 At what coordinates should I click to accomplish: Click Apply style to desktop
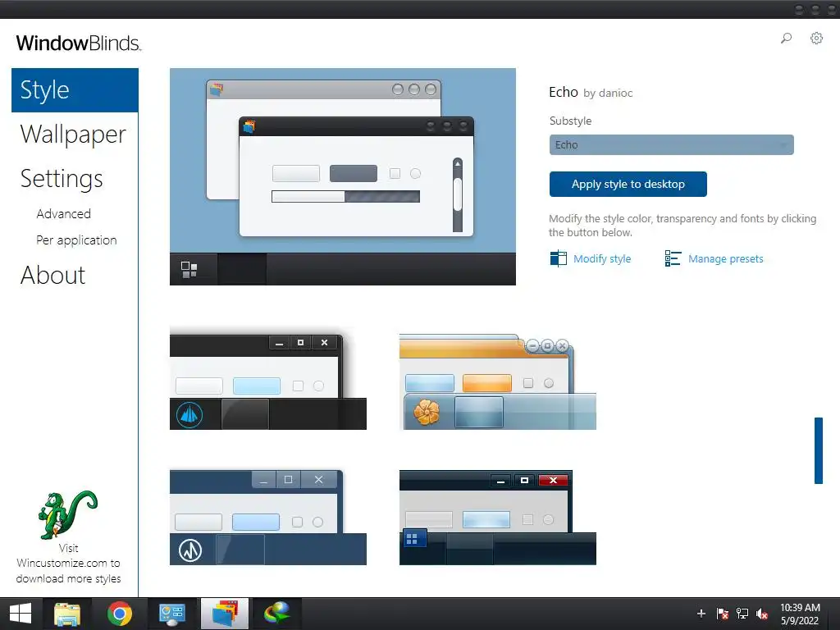coord(628,184)
